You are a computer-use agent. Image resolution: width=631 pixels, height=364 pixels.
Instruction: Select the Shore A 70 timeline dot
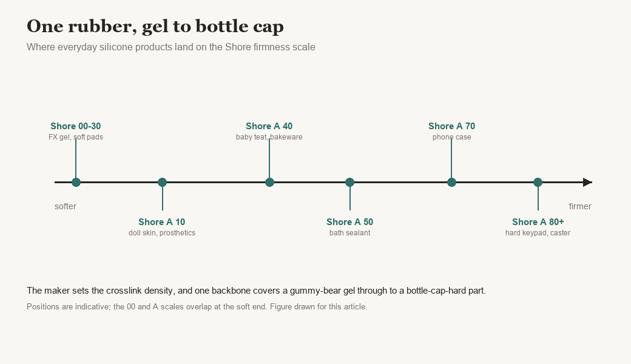click(x=451, y=182)
